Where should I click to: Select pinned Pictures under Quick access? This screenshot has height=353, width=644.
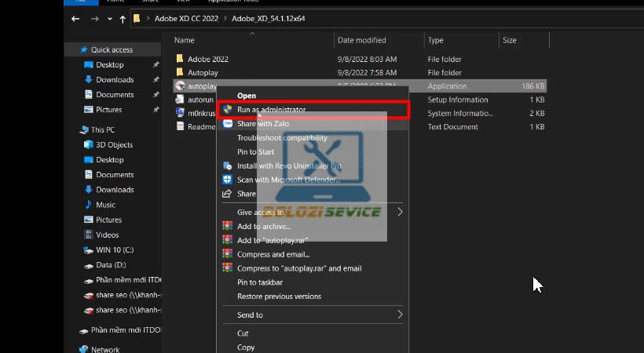(x=109, y=110)
